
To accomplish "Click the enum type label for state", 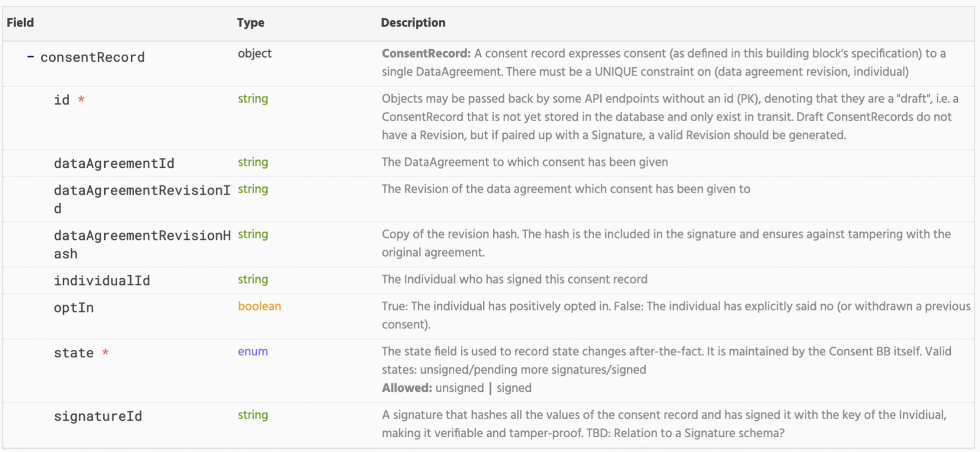I will 253,352.
